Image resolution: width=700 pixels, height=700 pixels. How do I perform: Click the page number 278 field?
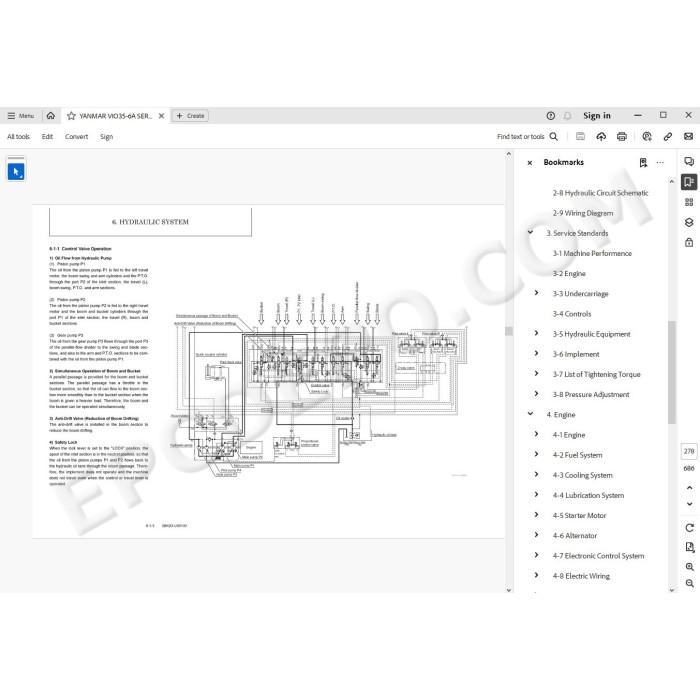689,451
